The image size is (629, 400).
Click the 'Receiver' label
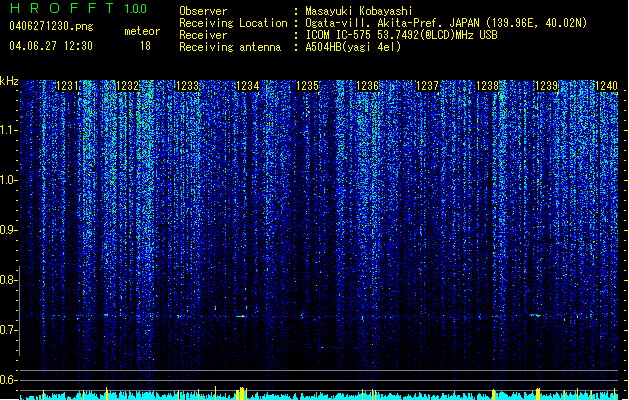point(203,35)
